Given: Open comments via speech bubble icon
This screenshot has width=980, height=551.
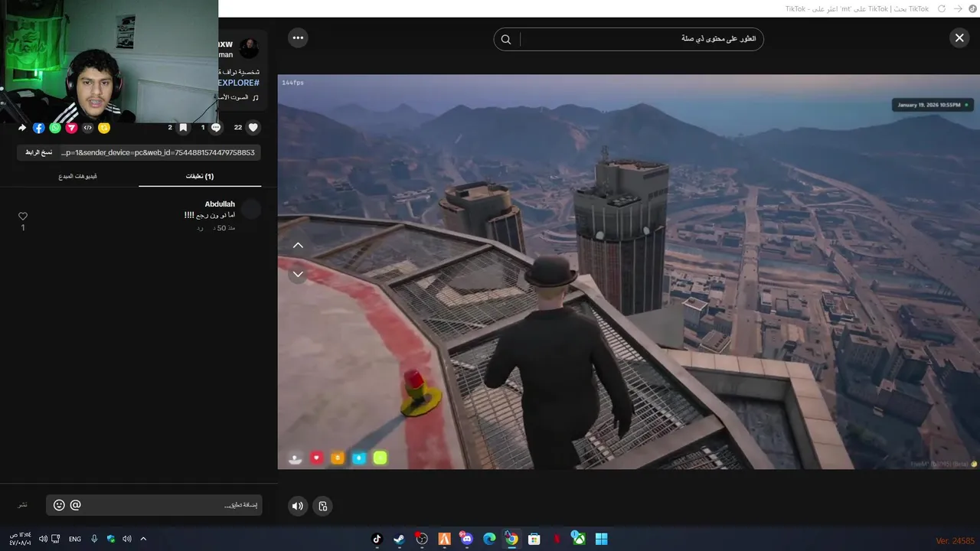Looking at the screenshot, I should [x=216, y=128].
